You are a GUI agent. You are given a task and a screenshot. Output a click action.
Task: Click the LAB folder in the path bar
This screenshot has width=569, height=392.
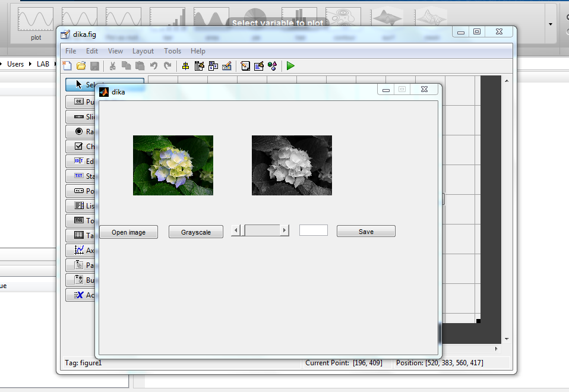pyautogui.click(x=43, y=64)
